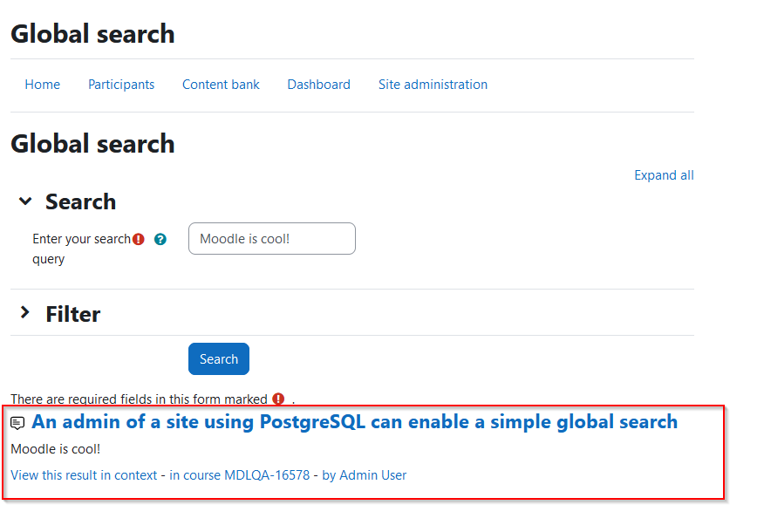Click the 'Enter your search query' label
The width and height of the screenshot is (764, 532).
[81, 249]
